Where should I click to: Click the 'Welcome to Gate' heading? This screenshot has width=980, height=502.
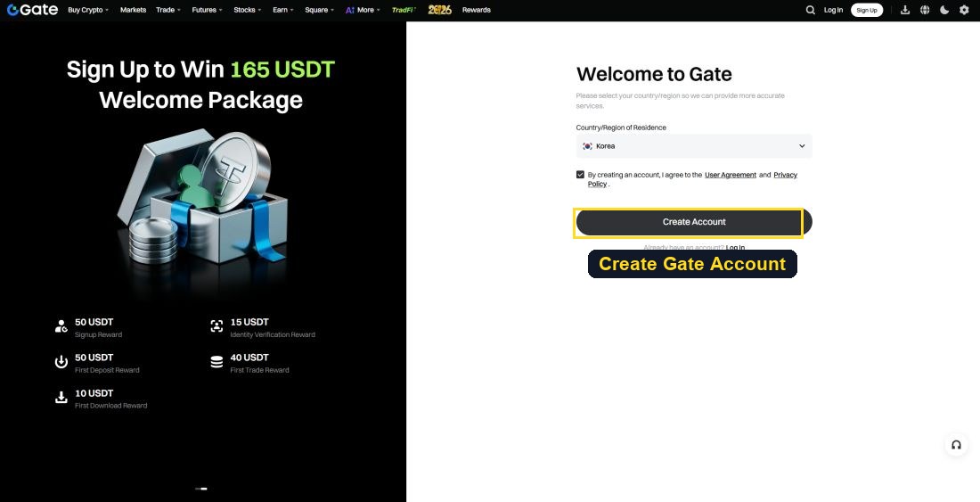(654, 74)
